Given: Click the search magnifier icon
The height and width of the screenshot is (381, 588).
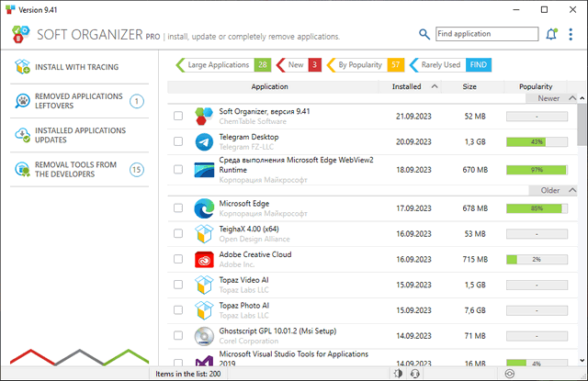Looking at the screenshot, I should (x=424, y=34).
